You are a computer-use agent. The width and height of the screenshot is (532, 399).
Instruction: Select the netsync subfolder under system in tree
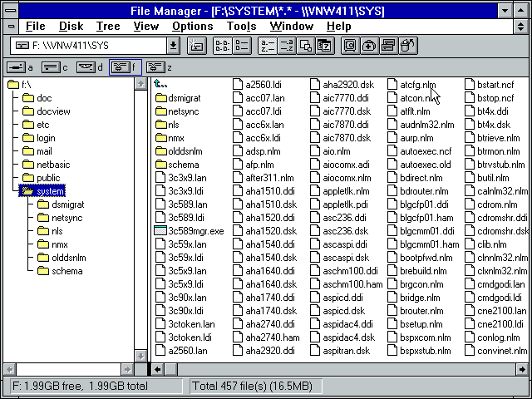[60, 218]
